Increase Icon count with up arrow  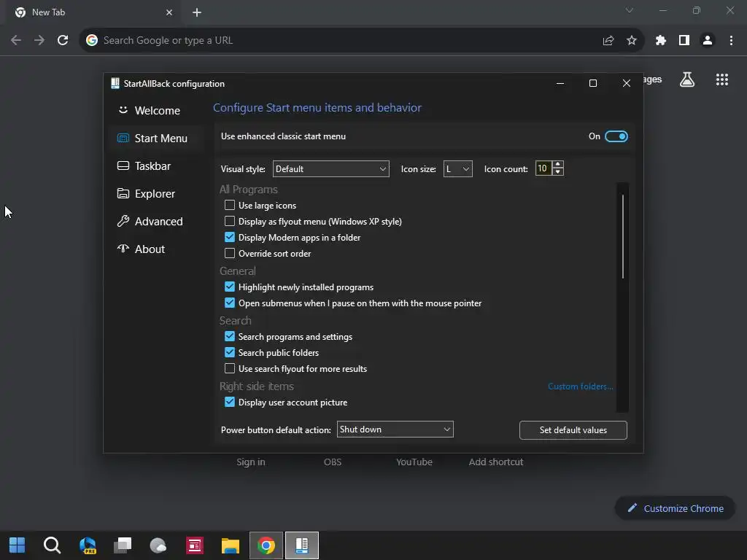(x=558, y=165)
